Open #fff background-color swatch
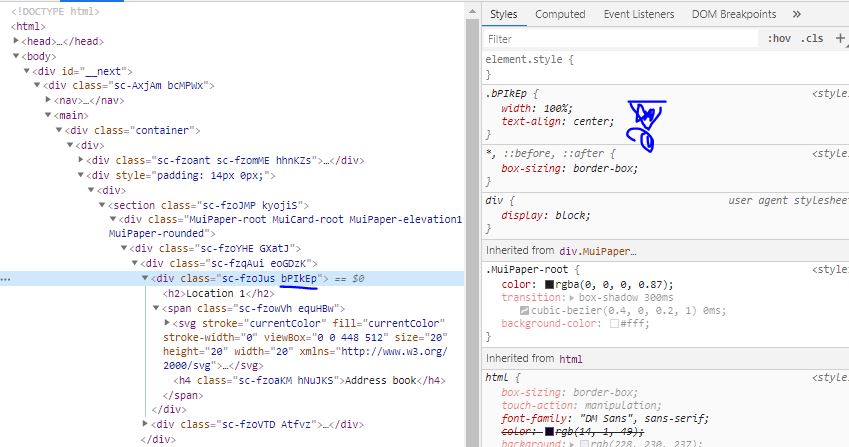The width and height of the screenshot is (849, 447). click(614, 324)
